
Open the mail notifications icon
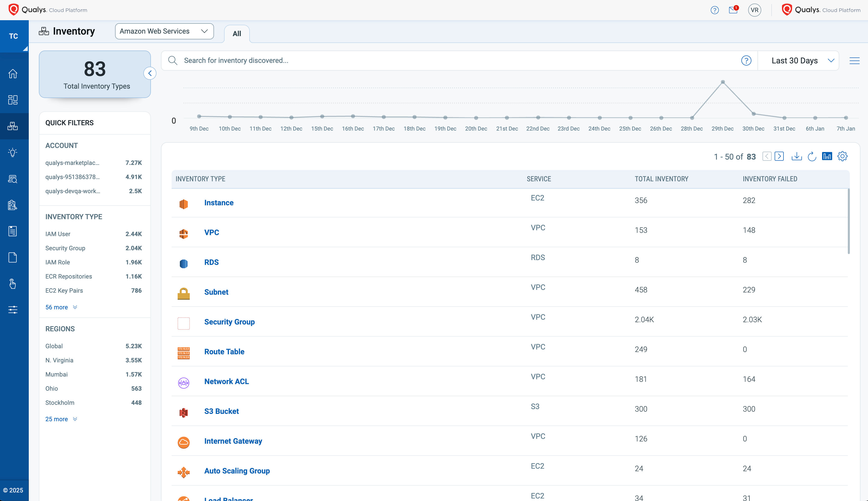(733, 10)
